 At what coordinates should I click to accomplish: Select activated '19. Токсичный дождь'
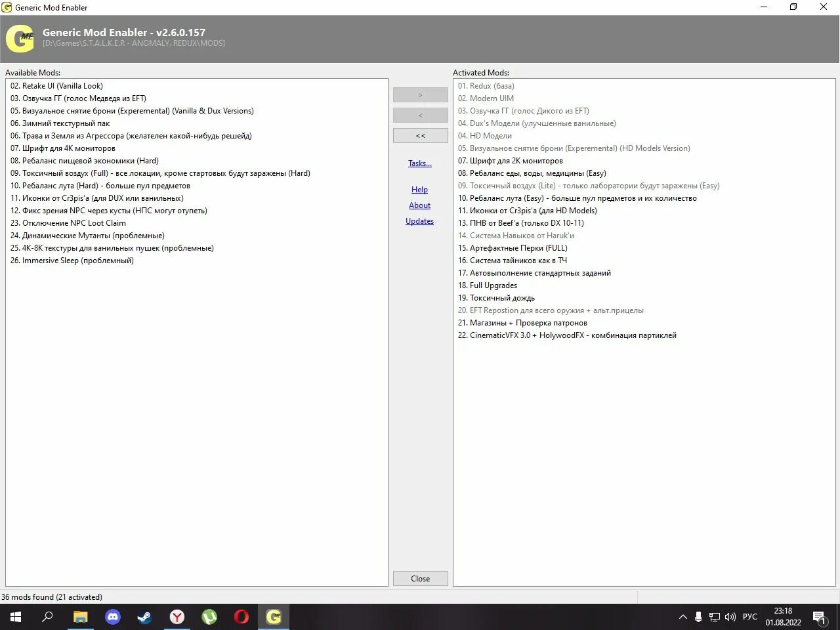point(497,298)
